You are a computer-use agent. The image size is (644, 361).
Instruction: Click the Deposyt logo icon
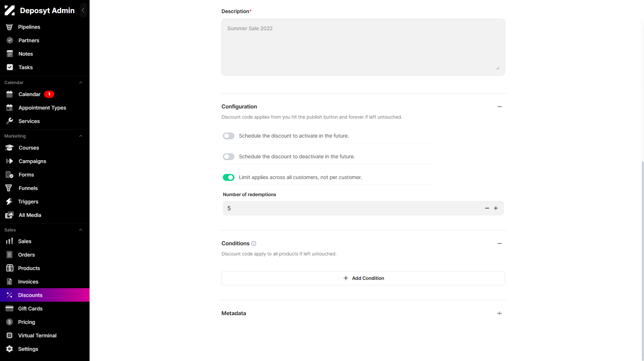click(x=10, y=11)
